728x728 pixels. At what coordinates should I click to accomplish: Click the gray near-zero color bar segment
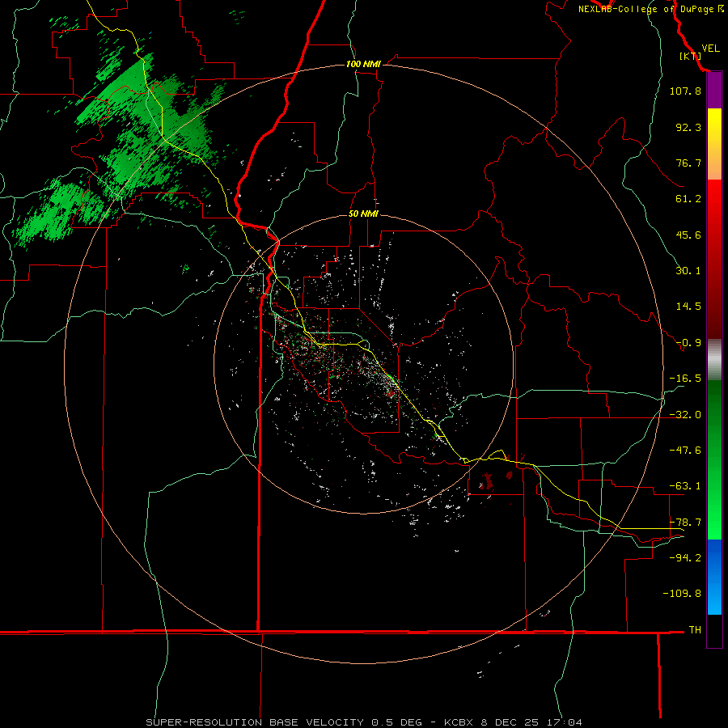(x=714, y=360)
